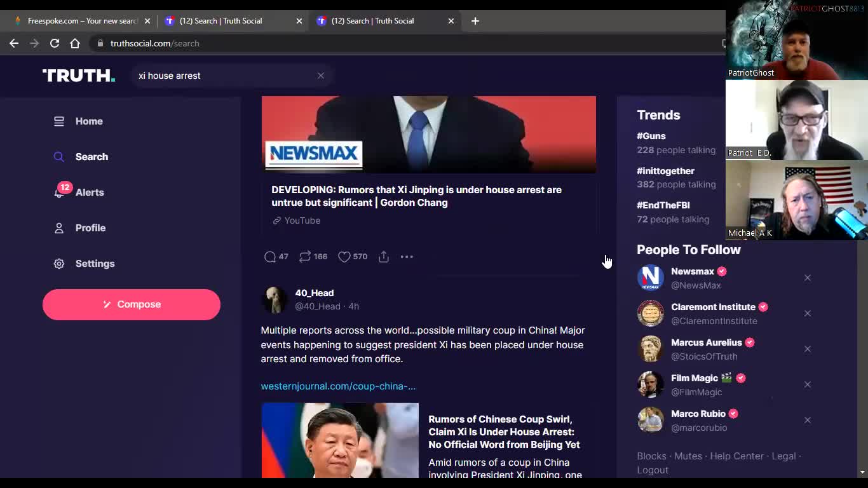Open more options on the Newsmax post
868x488 pixels.
[407, 257]
